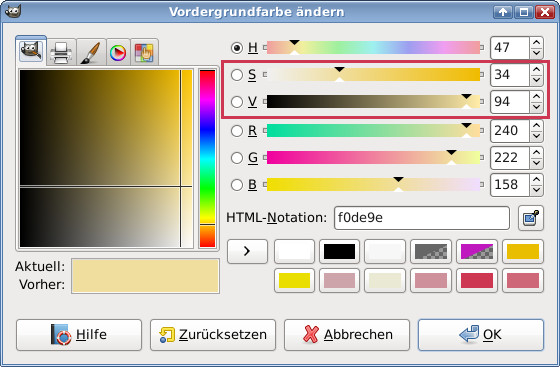Click the G green channel slider
Screen dimensions: 560x367
pyautogui.click(x=374, y=158)
